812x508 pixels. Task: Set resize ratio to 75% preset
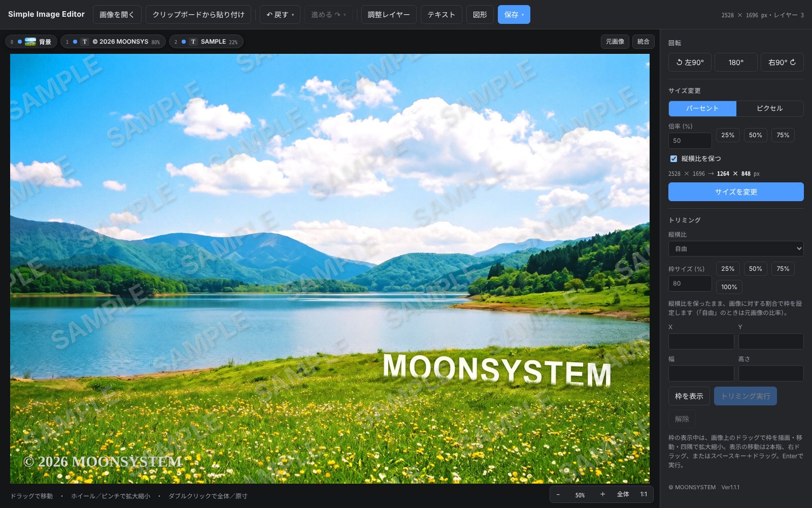[x=783, y=135]
